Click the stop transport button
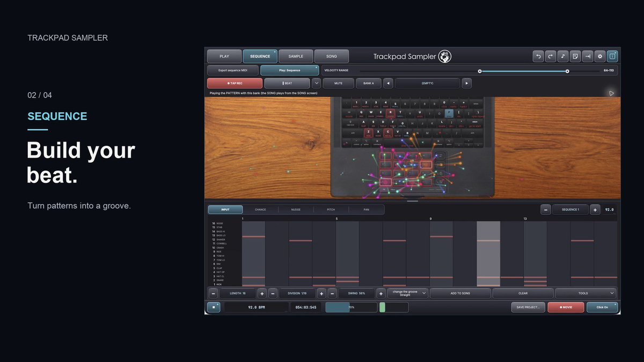Image resolution: width=644 pixels, height=362 pixels. [214, 307]
